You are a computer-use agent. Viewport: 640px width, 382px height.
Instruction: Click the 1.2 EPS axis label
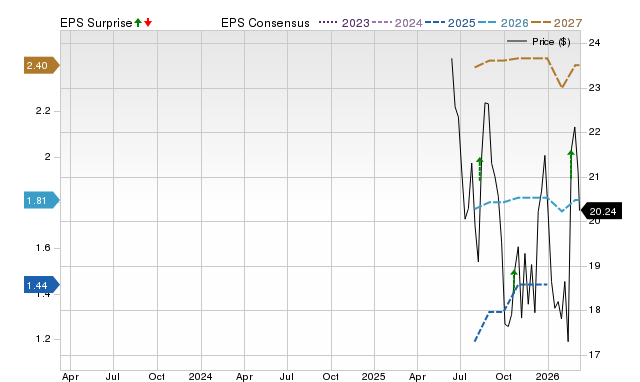click(x=43, y=339)
